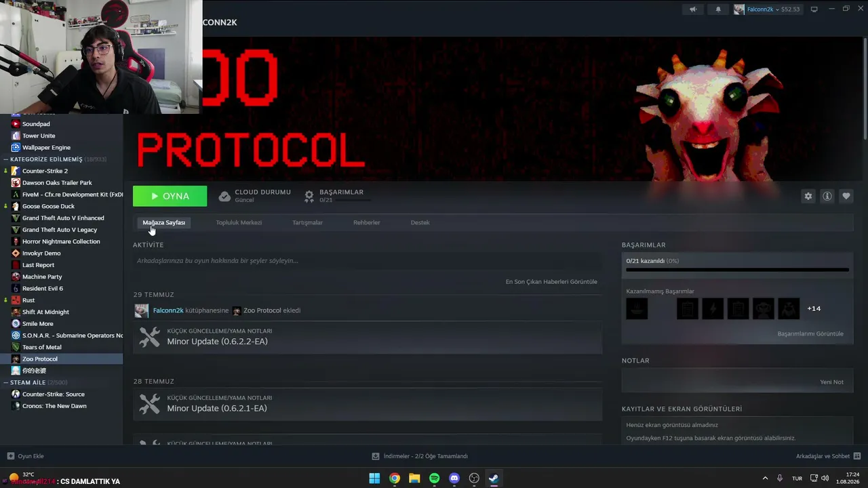
Task: Collapse the Kategorize Edilmemiş category
Action: pos(5,159)
